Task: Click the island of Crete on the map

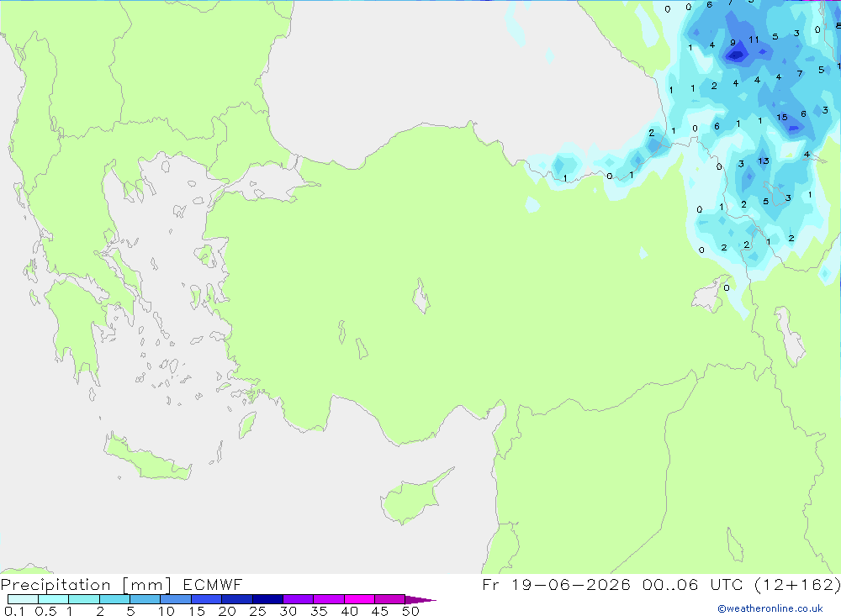Action: tap(147, 457)
